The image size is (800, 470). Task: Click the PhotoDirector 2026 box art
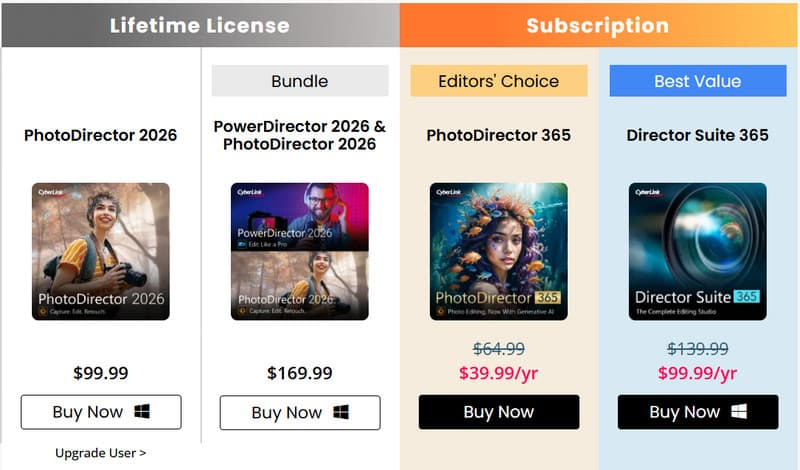point(100,251)
